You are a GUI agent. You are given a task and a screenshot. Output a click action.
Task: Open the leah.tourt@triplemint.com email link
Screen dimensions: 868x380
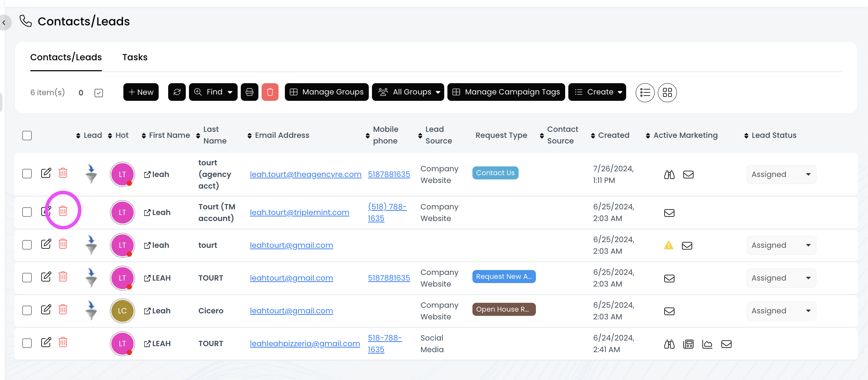(x=299, y=213)
